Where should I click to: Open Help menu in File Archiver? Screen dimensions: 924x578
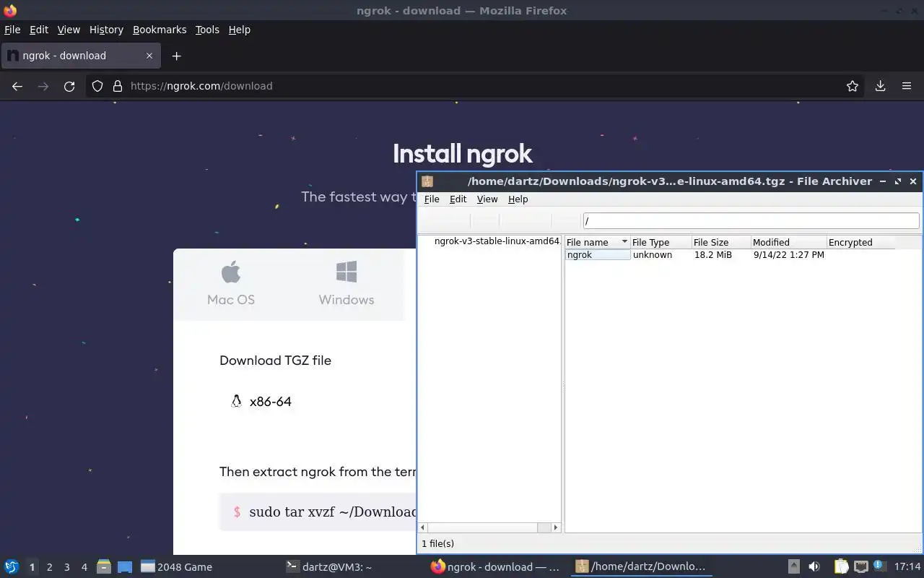tap(518, 199)
